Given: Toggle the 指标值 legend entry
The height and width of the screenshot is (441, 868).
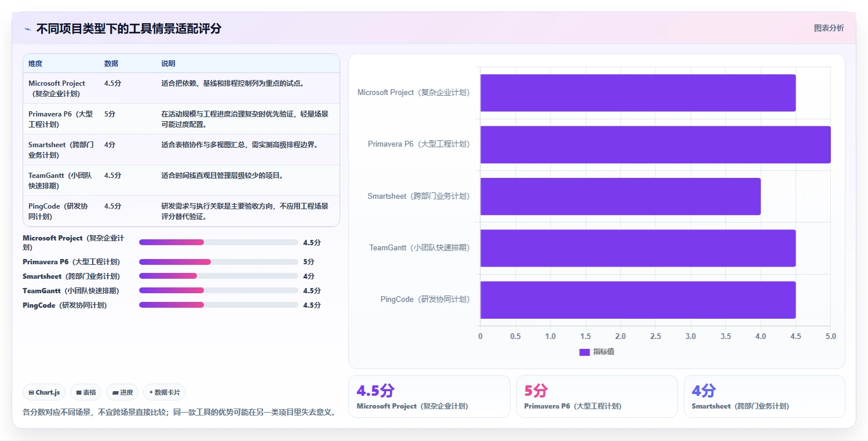Looking at the screenshot, I should 597,352.
